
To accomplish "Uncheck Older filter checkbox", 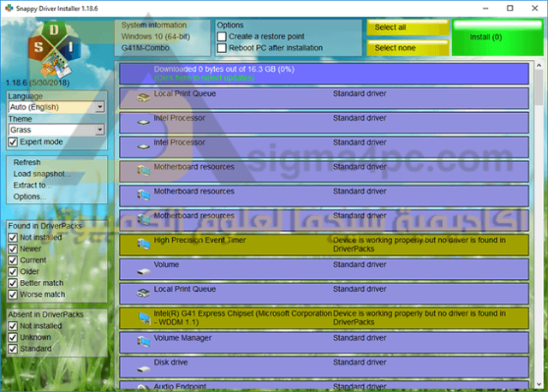I will tap(13, 271).
